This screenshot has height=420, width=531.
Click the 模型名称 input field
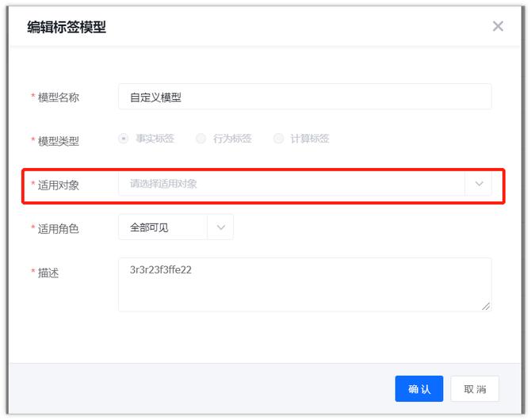304,97
